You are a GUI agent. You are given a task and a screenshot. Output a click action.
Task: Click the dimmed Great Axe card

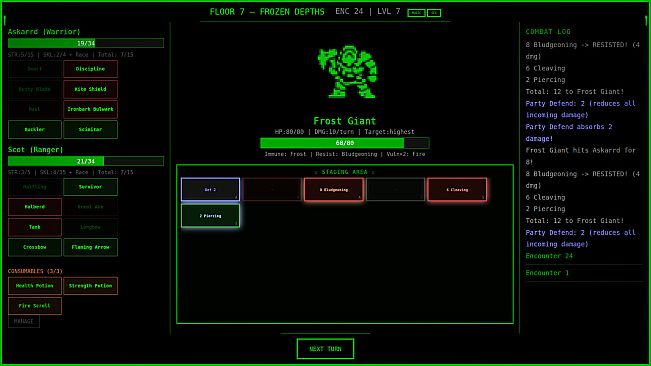click(x=91, y=207)
